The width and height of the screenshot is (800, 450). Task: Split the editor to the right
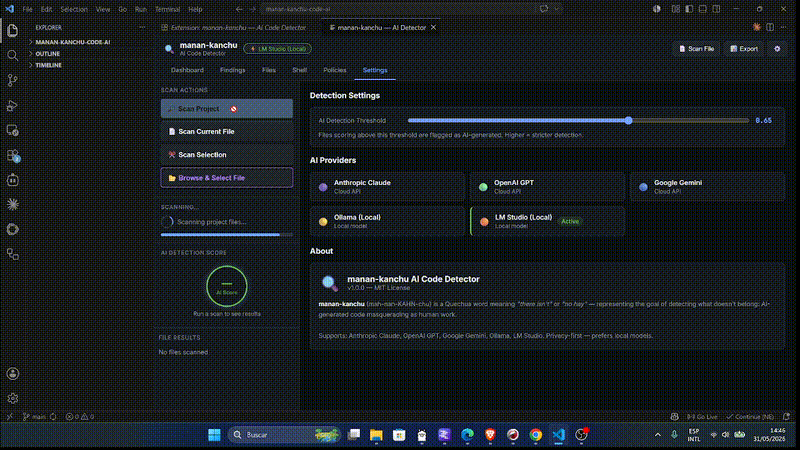coord(770,28)
